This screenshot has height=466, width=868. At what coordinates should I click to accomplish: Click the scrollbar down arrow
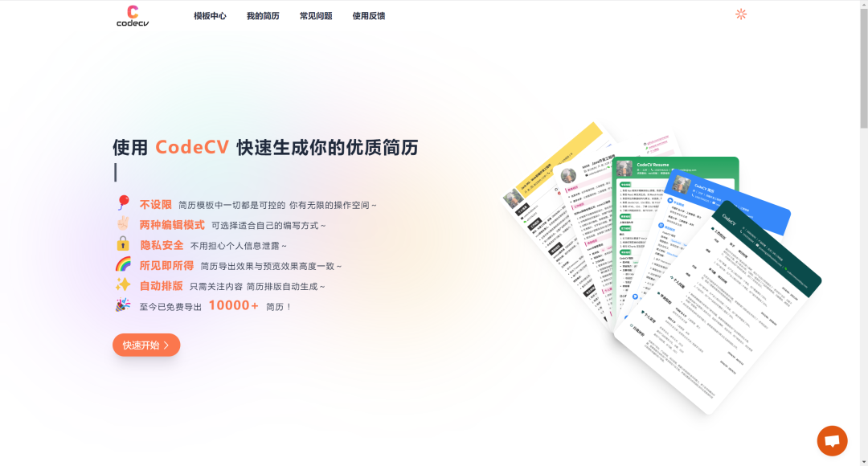coord(863,462)
